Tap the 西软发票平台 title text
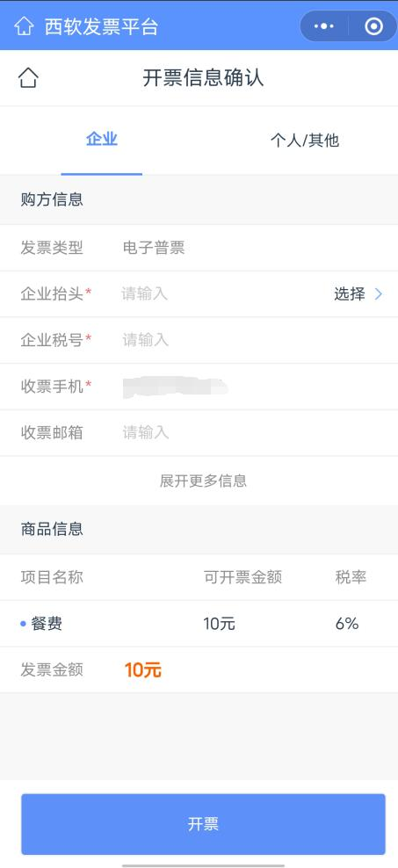The height and width of the screenshot is (868, 398). point(101,26)
